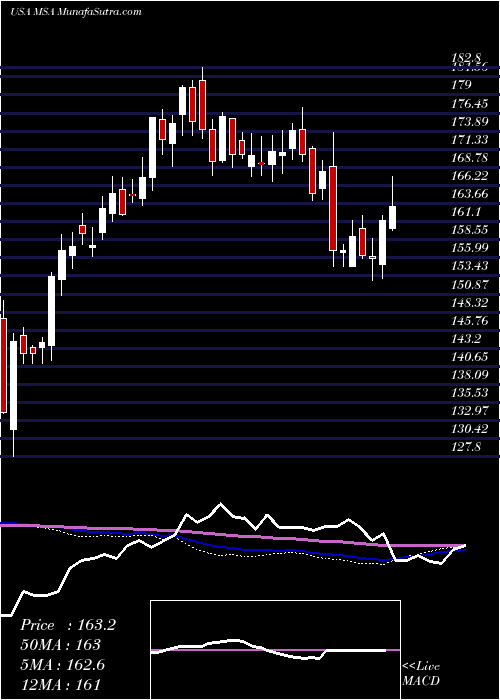Image resolution: width=500 pixels, height=700 pixels.
Task: Click the tallest red candle at the chart peak
Action: click(203, 105)
